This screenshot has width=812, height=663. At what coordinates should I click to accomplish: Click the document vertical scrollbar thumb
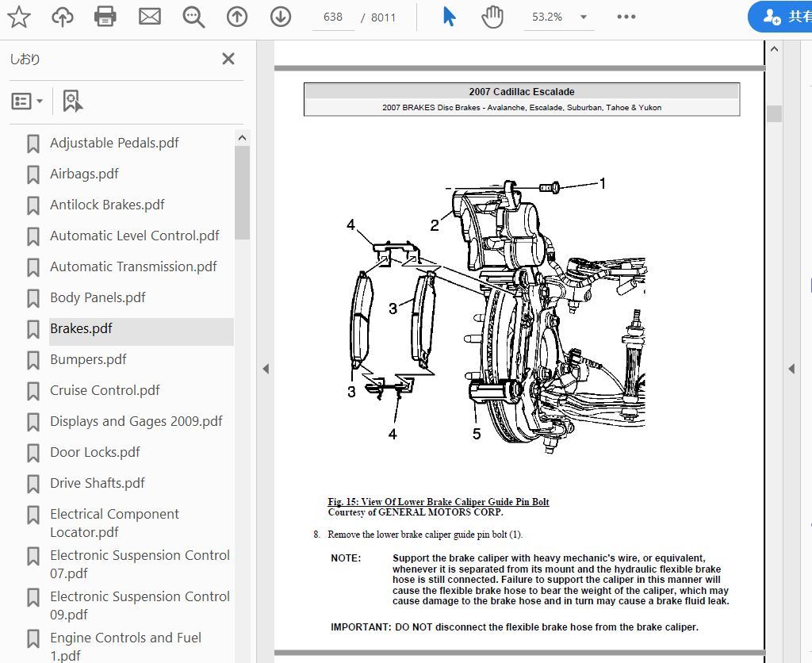[x=774, y=113]
